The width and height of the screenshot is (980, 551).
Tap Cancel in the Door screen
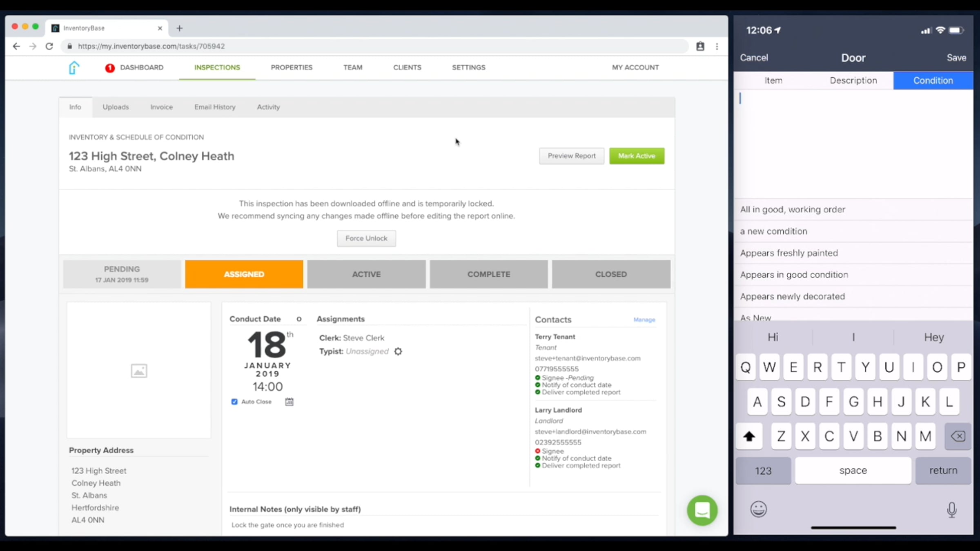pos(754,58)
